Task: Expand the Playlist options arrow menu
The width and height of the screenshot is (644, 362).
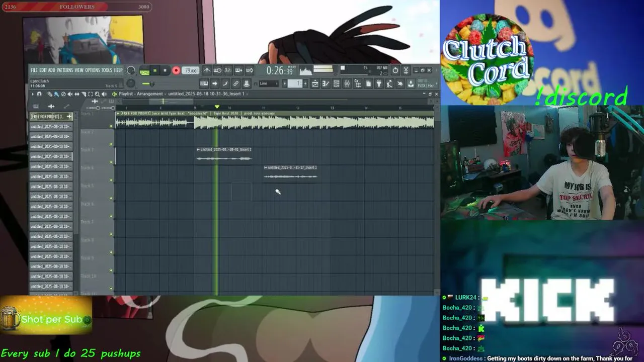Action: point(33,94)
